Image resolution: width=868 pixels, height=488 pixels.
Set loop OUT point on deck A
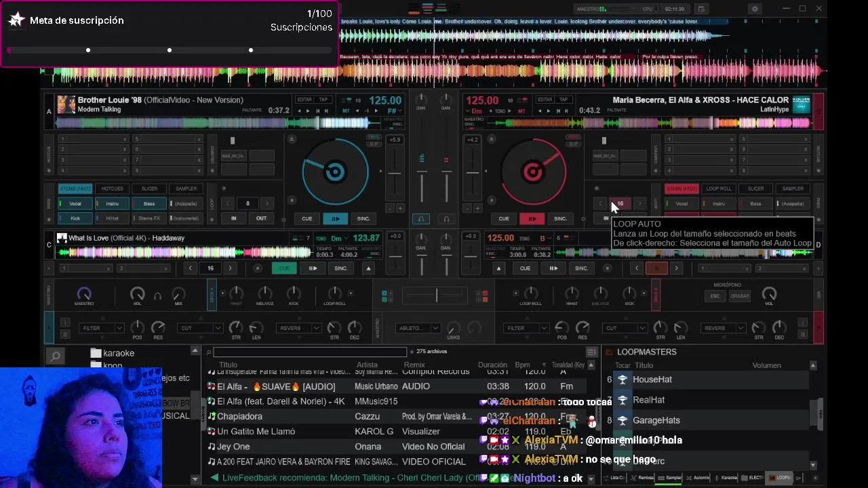261,218
